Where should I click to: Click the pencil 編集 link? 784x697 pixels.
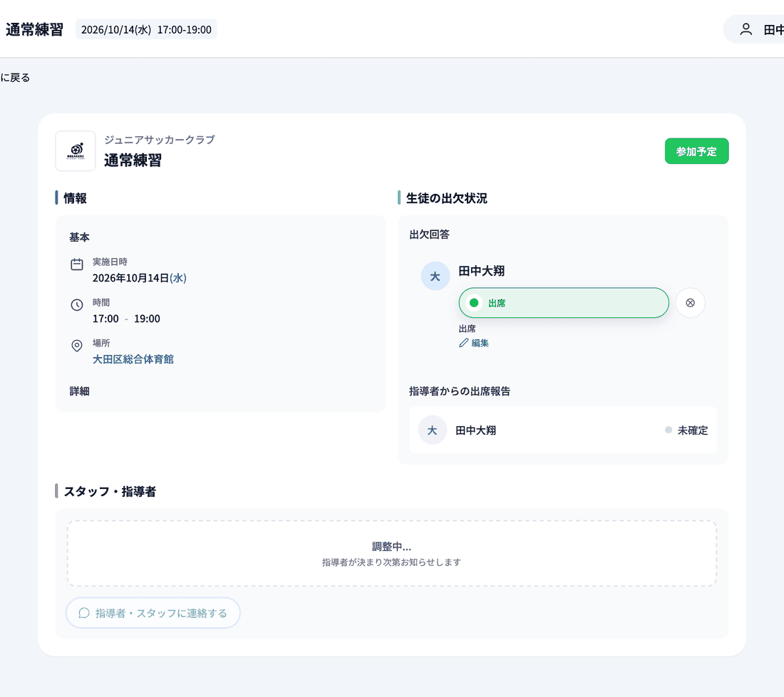tap(474, 343)
